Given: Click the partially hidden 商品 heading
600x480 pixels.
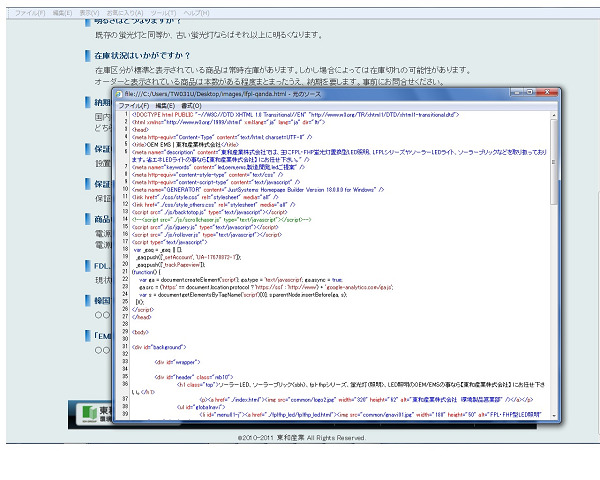Looking at the screenshot, I should click(102, 219).
